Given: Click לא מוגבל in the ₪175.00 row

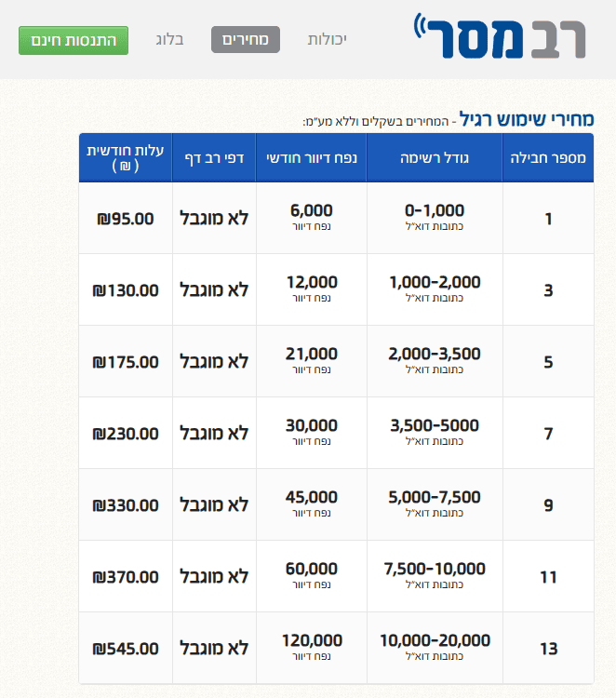Looking at the screenshot, I should point(214,361).
